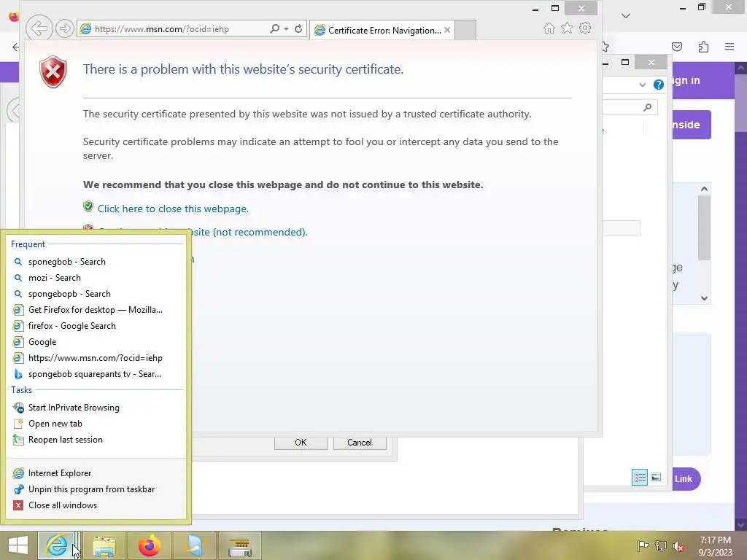Select the Certificate Error tab
This screenshot has width=747, height=560.
tap(381, 30)
